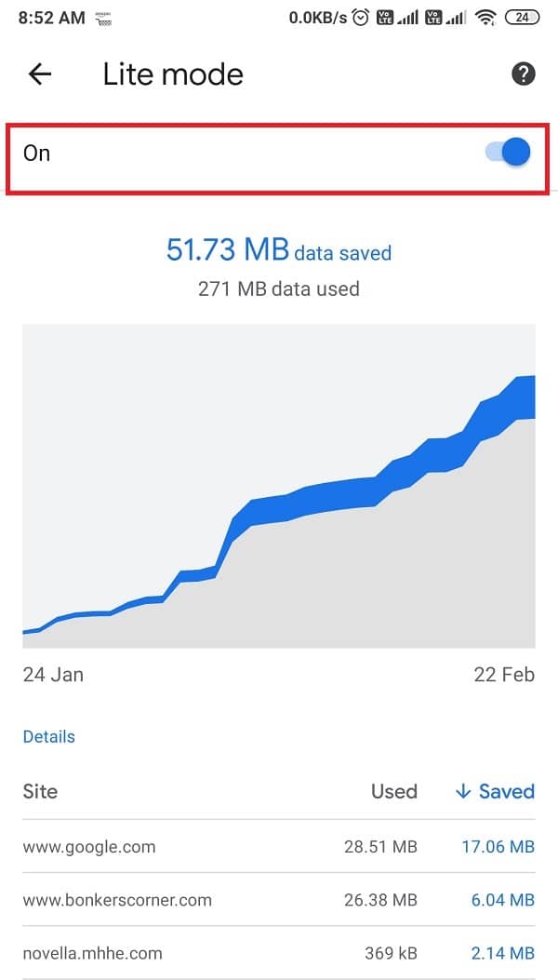558x980 pixels.
Task: Tap the On label row
Action: pos(37,153)
